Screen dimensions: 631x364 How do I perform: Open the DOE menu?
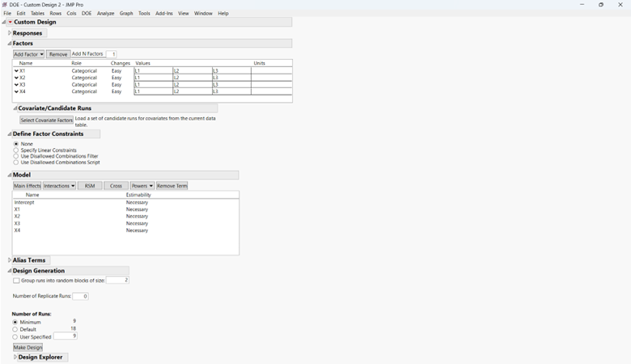click(87, 13)
